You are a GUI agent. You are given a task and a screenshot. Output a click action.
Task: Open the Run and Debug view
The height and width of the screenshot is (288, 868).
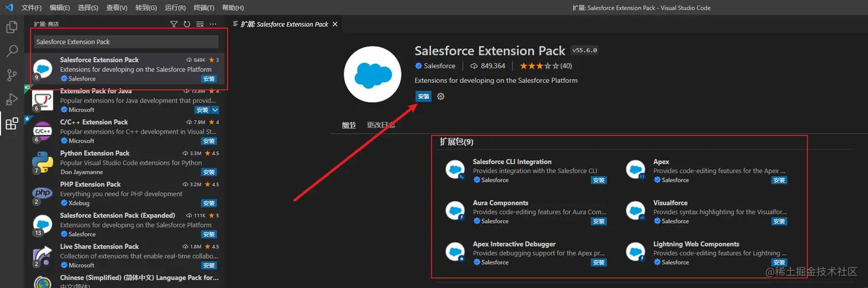pyautogui.click(x=11, y=99)
